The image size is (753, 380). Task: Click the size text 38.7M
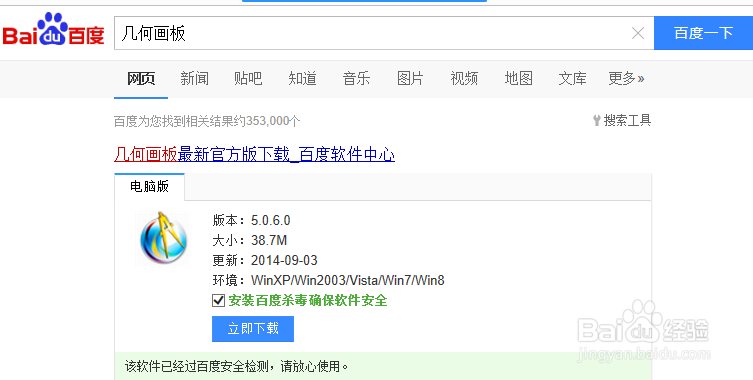[269, 240]
